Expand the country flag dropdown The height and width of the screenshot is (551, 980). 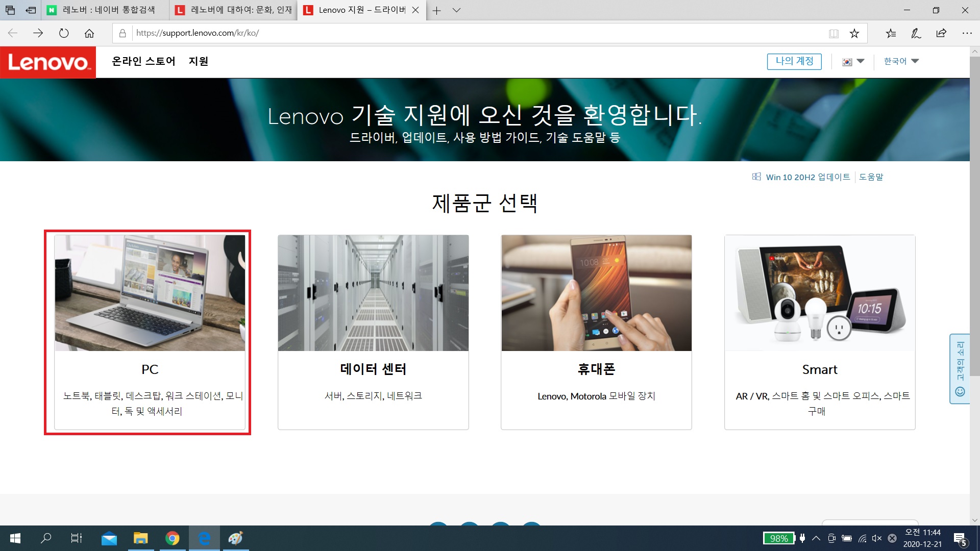click(853, 61)
